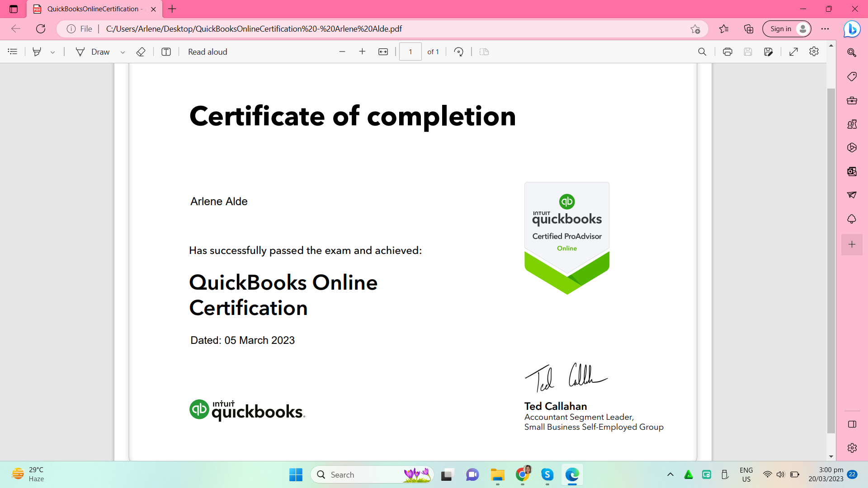Choose the Add text tool

pos(166,52)
